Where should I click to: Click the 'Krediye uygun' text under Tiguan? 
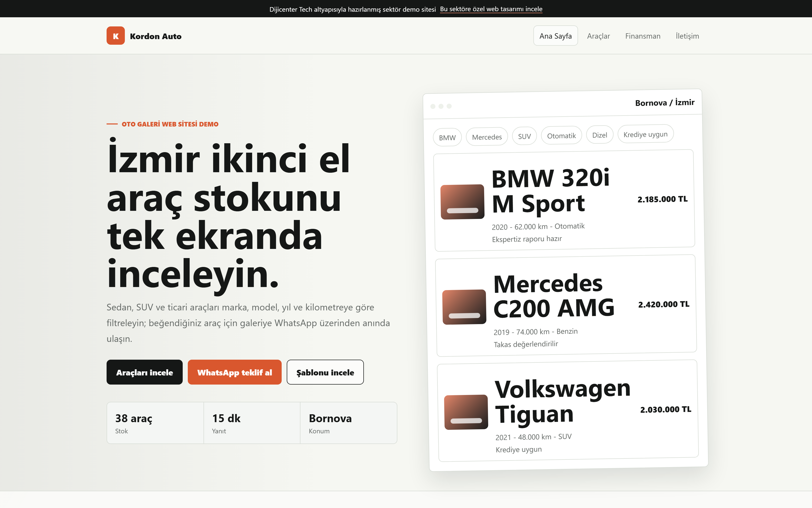519,449
